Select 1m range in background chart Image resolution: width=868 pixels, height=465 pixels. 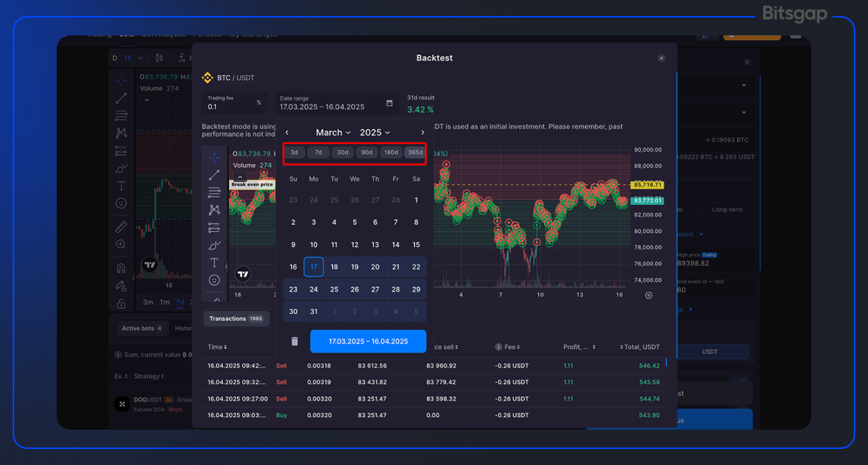pos(164,302)
